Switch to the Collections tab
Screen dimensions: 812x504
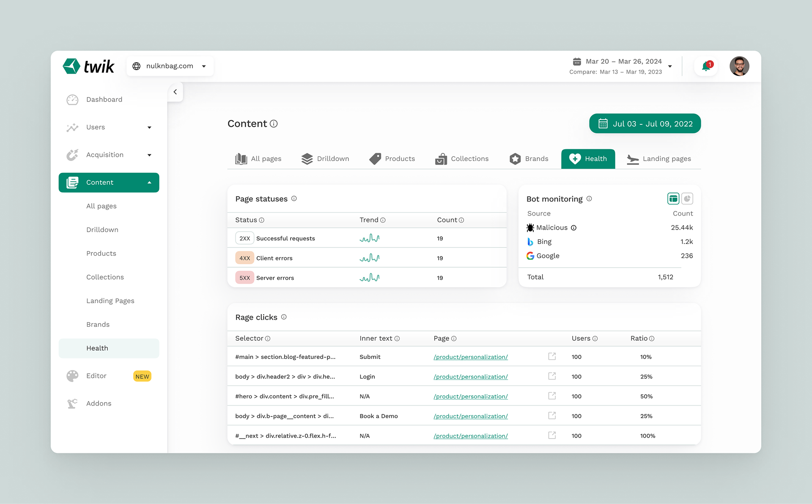click(x=462, y=159)
